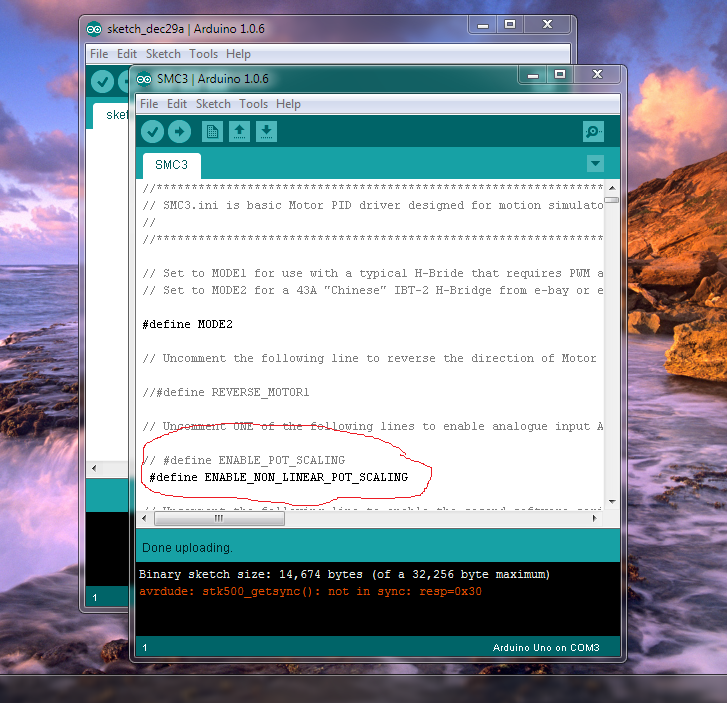This screenshot has height=703, width=727.
Task: Click Verify icon in sketch_dec29a window
Action: (x=102, y=82)
